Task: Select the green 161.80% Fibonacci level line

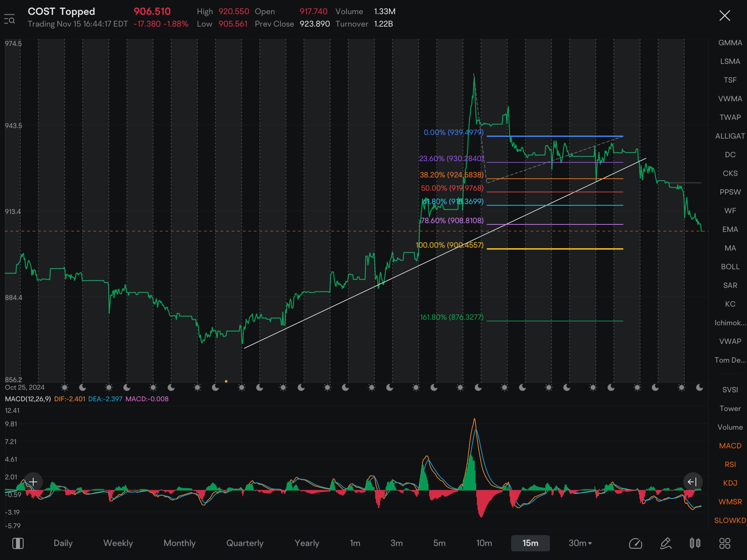Action: click(x=555, y=321)
